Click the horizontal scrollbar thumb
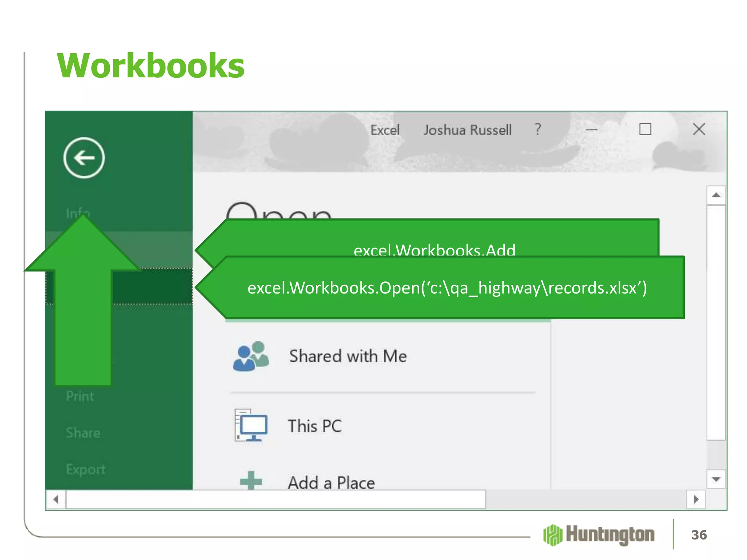The height and width of the screenshot is (560, 747). click(276, 499)
